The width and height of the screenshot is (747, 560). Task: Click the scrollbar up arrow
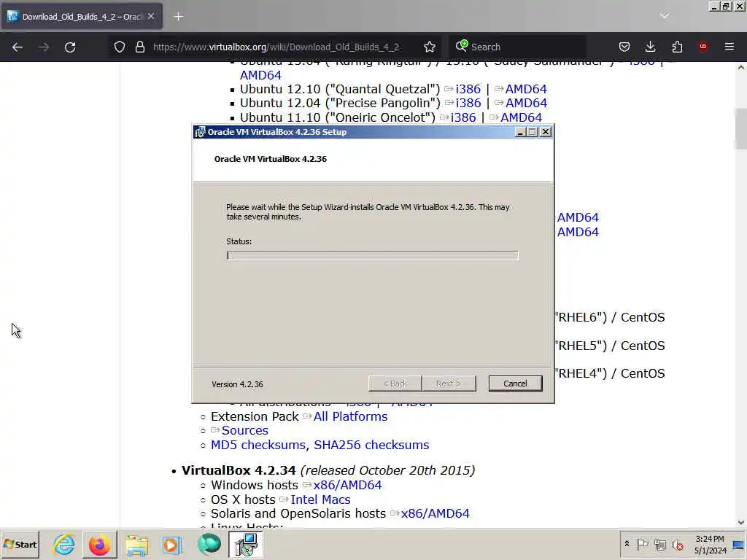pyautogui.click(x=740, y=68)
